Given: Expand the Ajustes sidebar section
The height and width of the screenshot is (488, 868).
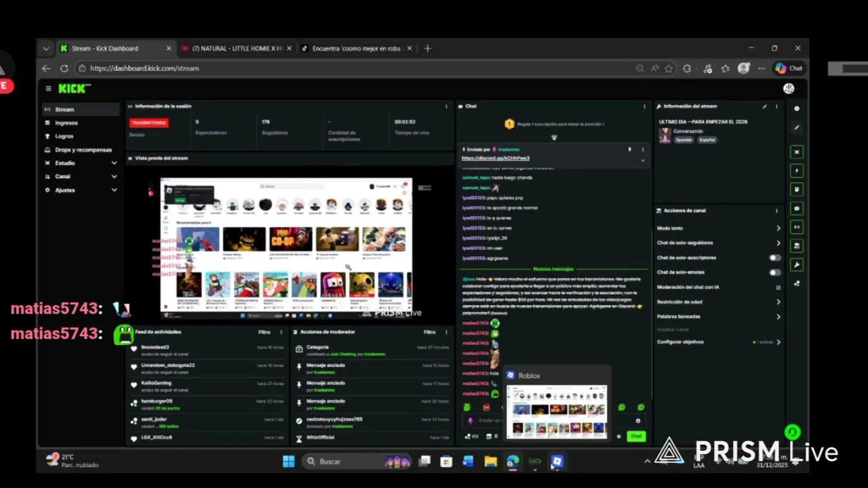Looking at the screenshot, I should click(x=81, y=190).
